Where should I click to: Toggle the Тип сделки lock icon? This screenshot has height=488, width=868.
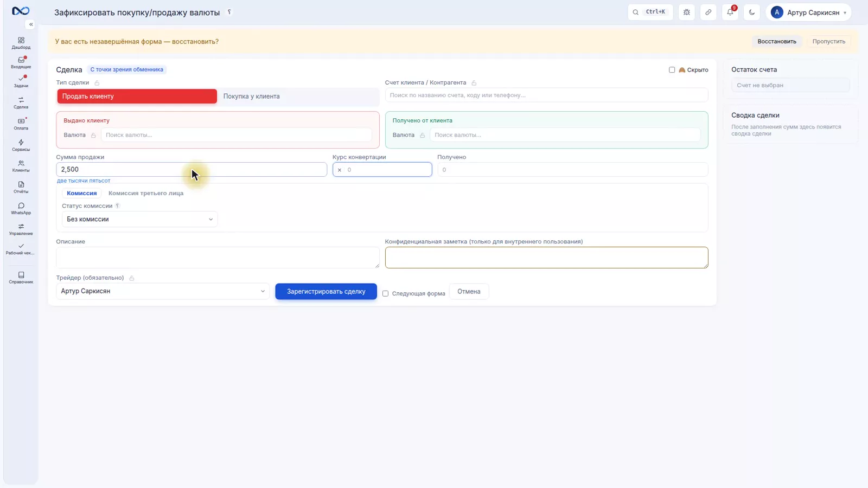[97, 83]
